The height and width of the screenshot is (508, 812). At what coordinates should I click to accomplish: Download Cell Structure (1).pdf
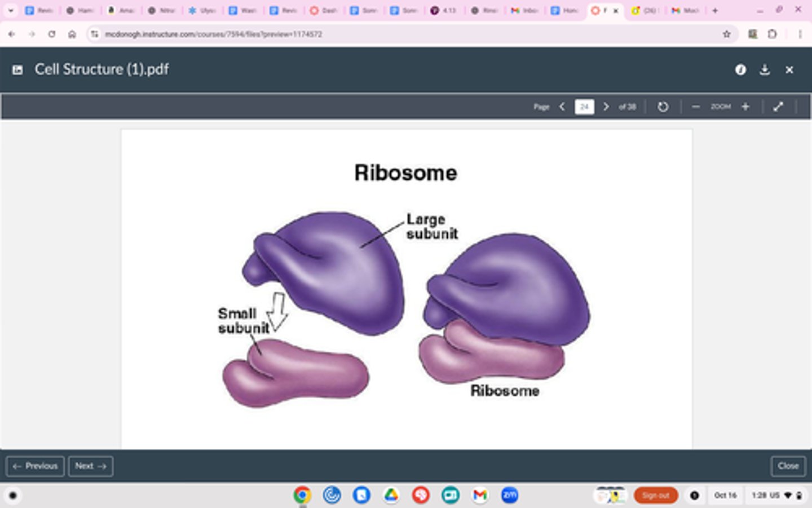(x=765, y=69)
